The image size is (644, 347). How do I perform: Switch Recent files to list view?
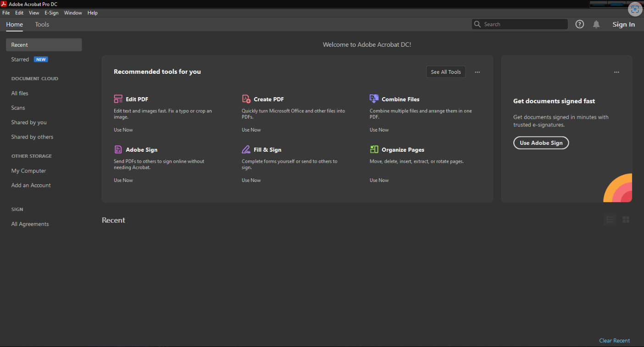click(x=610, y=220)
